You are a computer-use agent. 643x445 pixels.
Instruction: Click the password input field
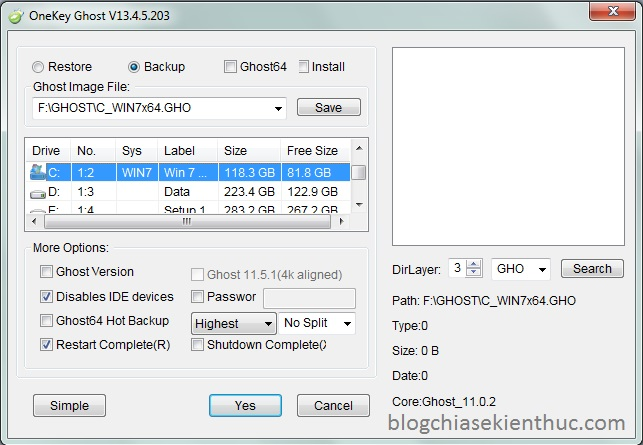click(x=309, y=298)
